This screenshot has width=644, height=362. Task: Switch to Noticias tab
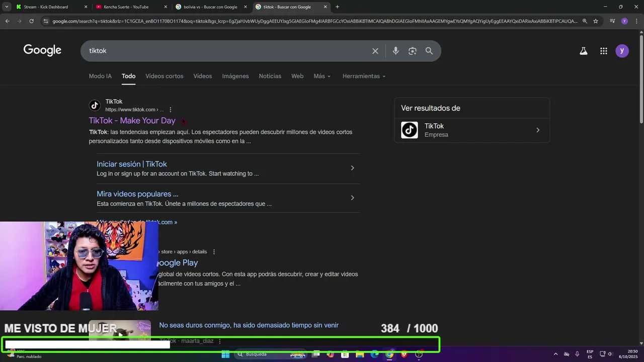[x=270, y=76]
